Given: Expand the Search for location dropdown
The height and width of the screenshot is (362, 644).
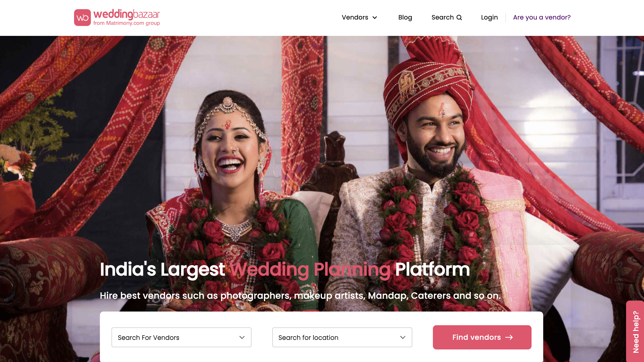Looking at the screenshot, I should point(342,337).
